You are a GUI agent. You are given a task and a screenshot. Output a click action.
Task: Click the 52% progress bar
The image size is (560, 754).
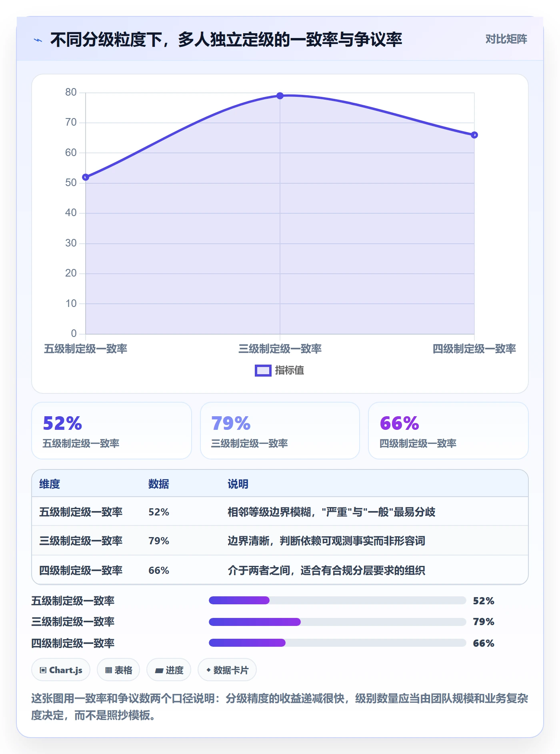(x=338, y=600)
